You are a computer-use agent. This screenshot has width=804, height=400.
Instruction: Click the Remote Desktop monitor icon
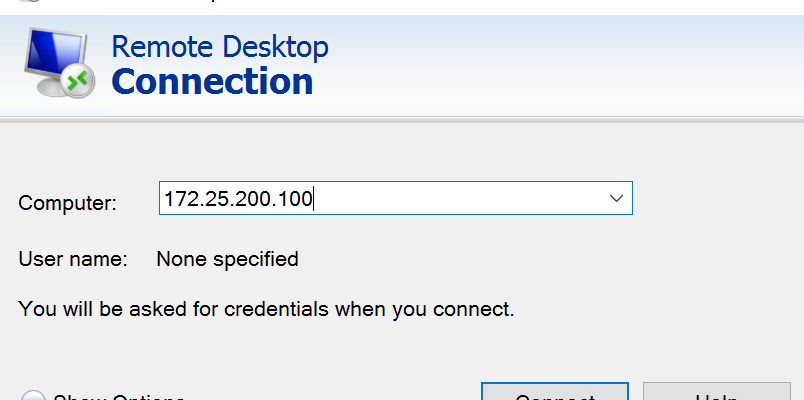[59, 63]
